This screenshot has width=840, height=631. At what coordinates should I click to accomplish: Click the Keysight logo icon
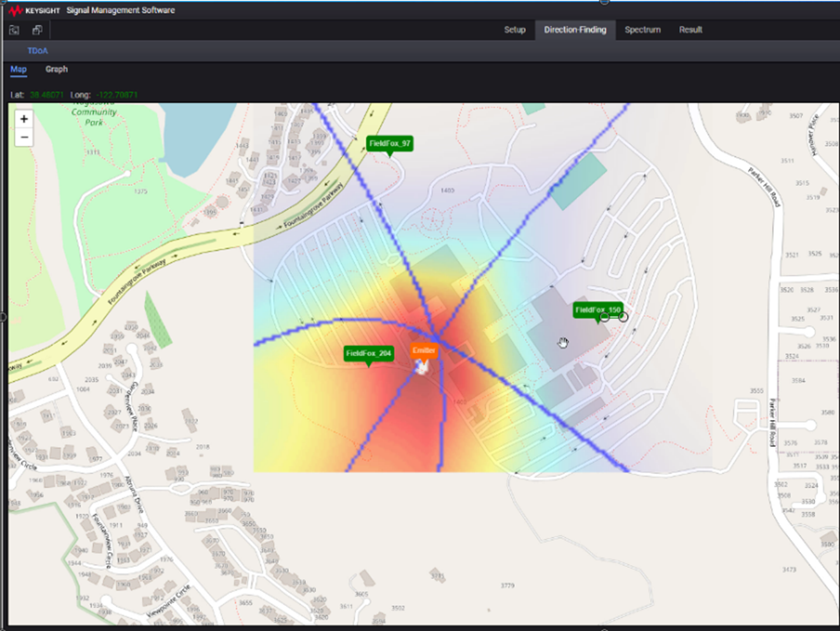tap(16, 9)
